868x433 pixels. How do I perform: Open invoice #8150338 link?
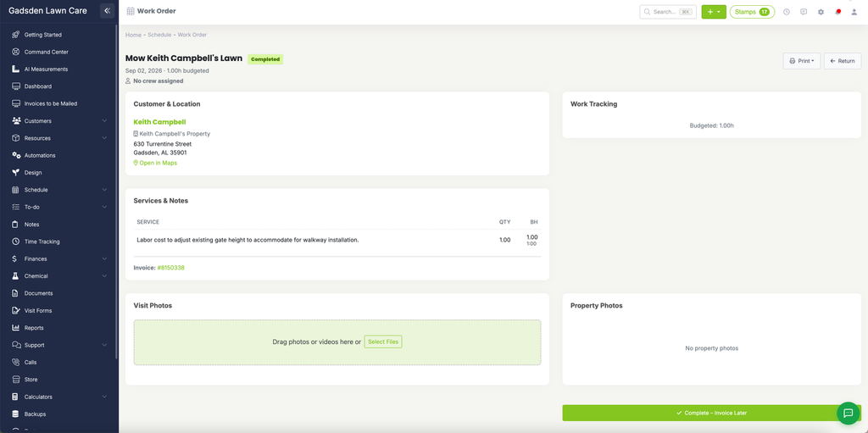point(171,268)
